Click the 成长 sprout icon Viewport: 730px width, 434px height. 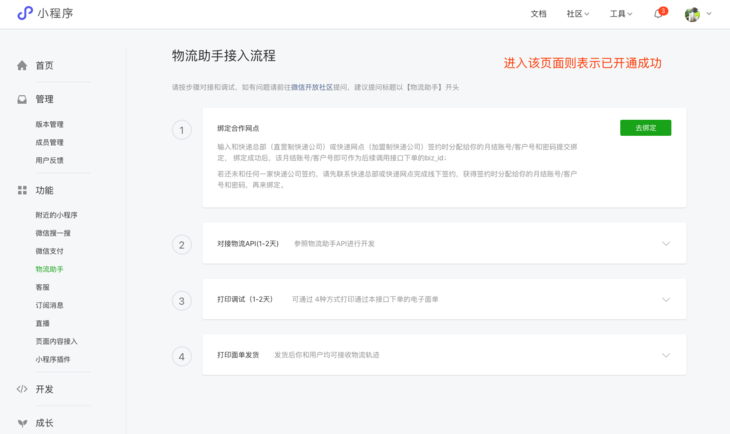(22, 423)
